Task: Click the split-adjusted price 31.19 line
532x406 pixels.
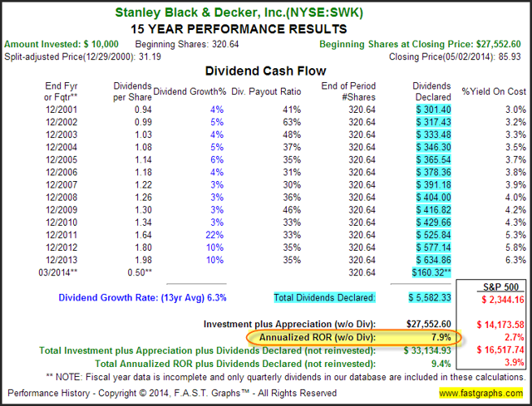Action: 82,56
